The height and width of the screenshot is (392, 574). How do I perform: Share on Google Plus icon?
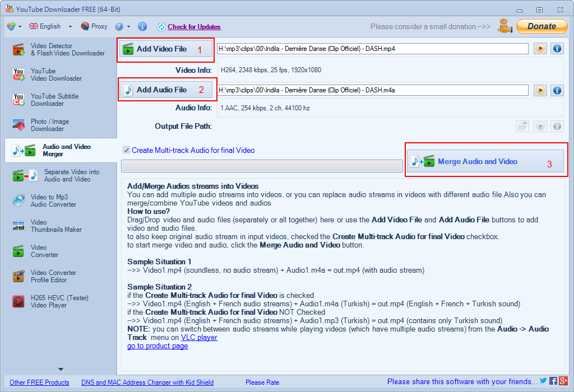click(x=563, y=381)
